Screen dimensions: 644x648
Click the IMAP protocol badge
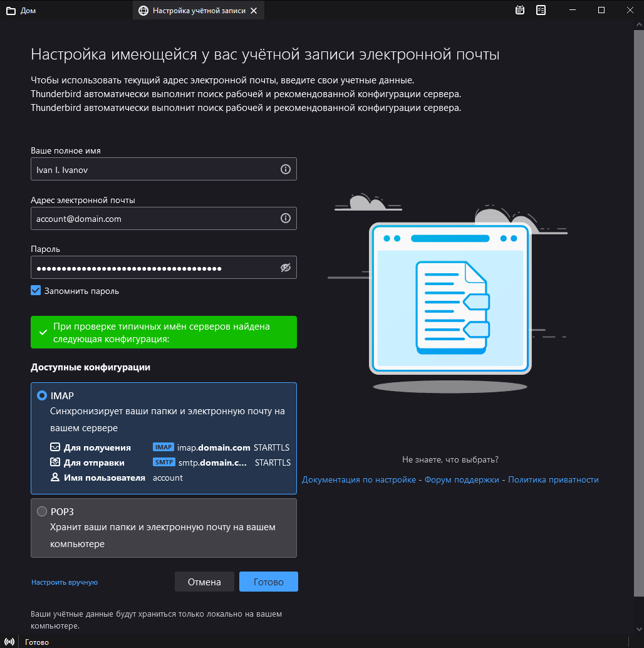coord(164,447)
